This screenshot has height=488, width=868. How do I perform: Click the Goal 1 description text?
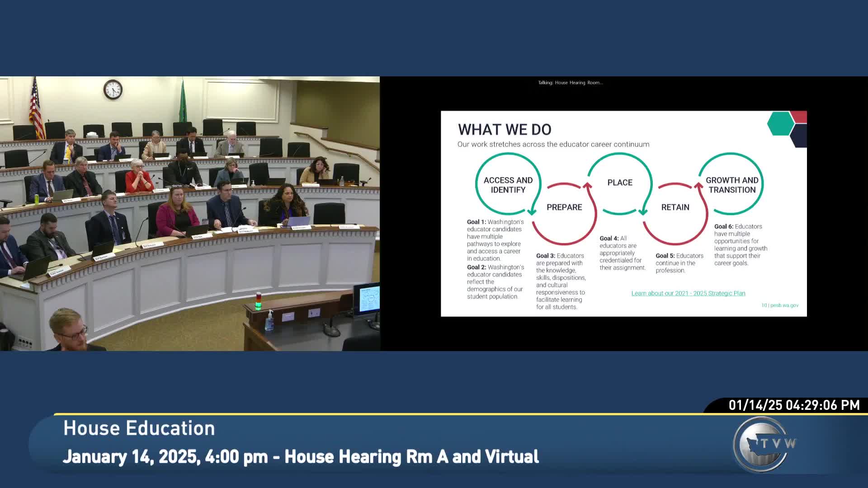click(x=495, y=240)
